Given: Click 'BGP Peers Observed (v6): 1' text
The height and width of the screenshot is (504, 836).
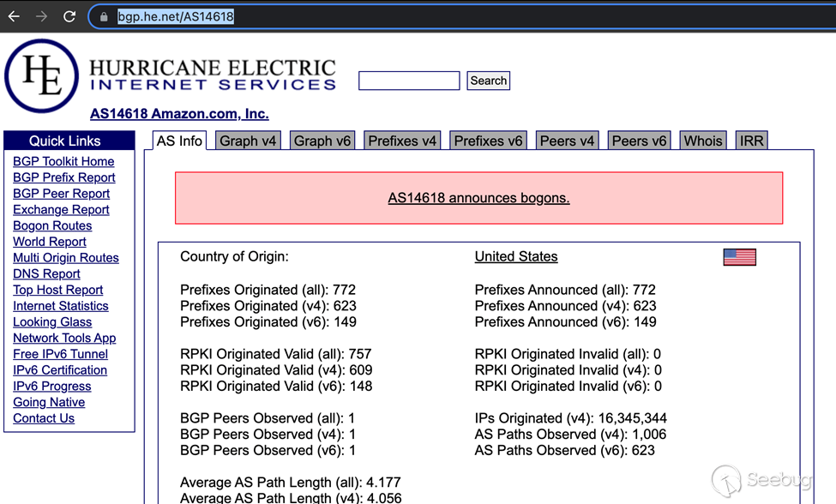Looking at the screenshot, I should pyautogui.click(x=268, y=450).
